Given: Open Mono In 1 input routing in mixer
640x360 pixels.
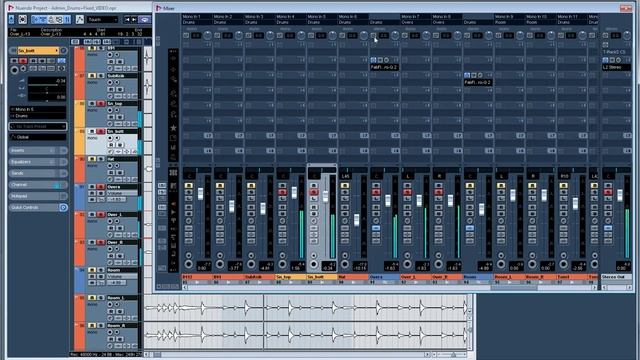Looking at the screenshot, I should coord(196,16).
